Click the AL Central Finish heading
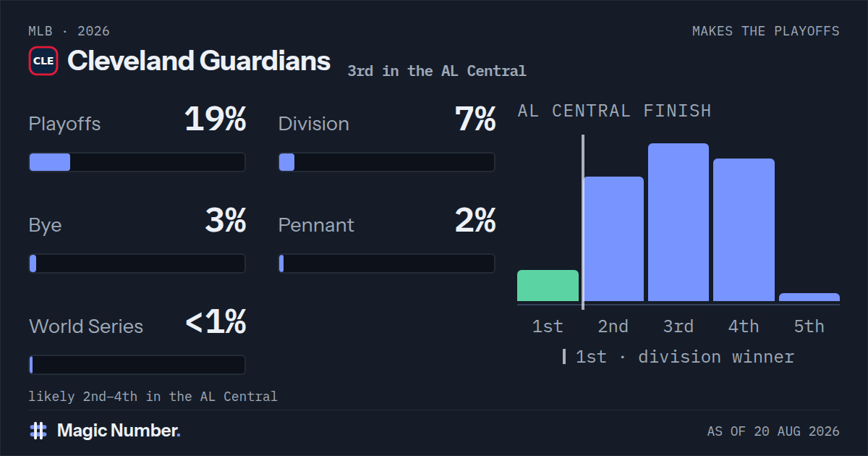 (x=614, y=111)
